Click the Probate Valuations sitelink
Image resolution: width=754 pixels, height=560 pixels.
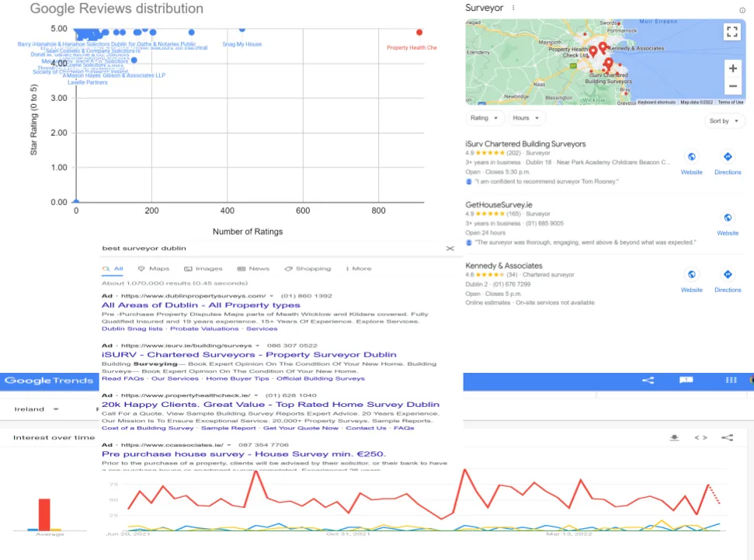(x=204, y=329)
